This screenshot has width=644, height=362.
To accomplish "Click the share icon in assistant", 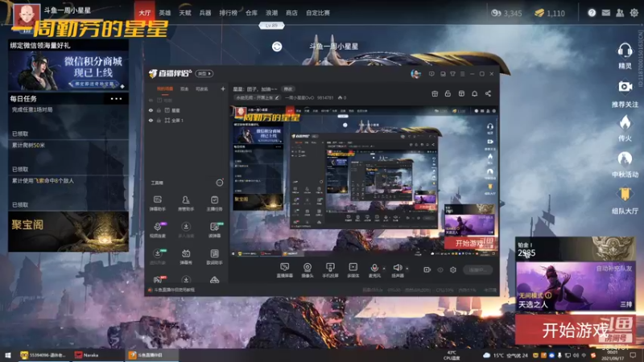I will pos(488,93).
